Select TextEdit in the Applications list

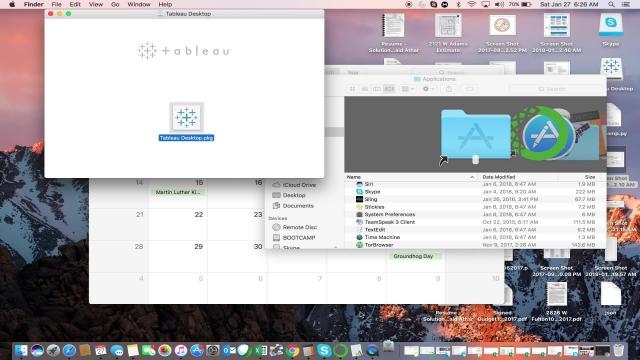tap(475, 230)
